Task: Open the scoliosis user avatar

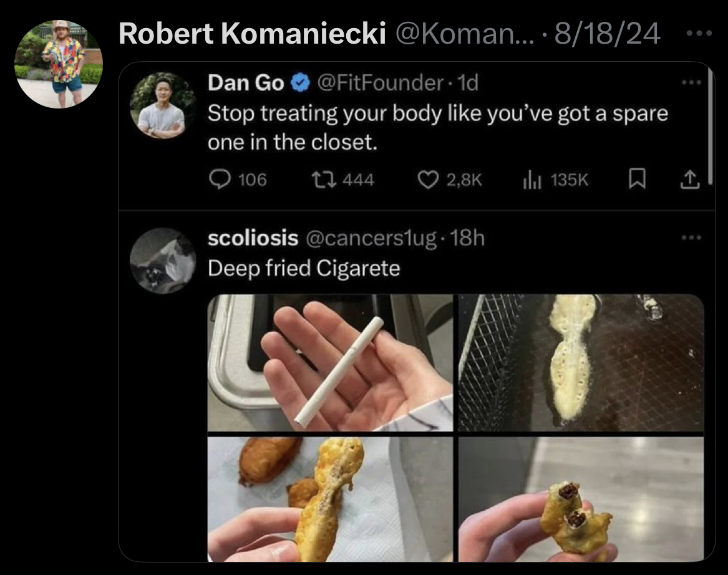Action: [162, 261]
